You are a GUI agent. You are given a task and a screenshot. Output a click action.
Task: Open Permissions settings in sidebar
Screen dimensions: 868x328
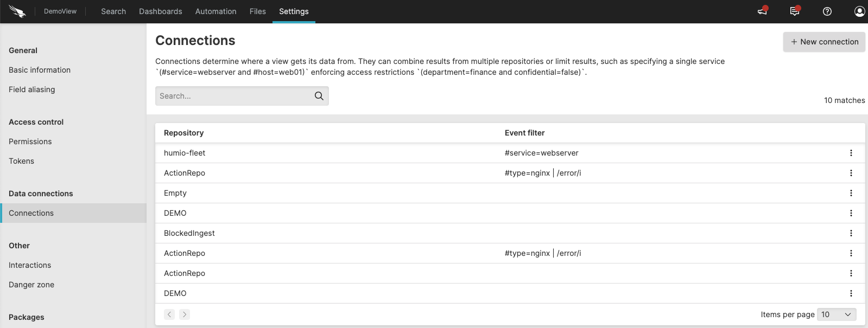30,142
